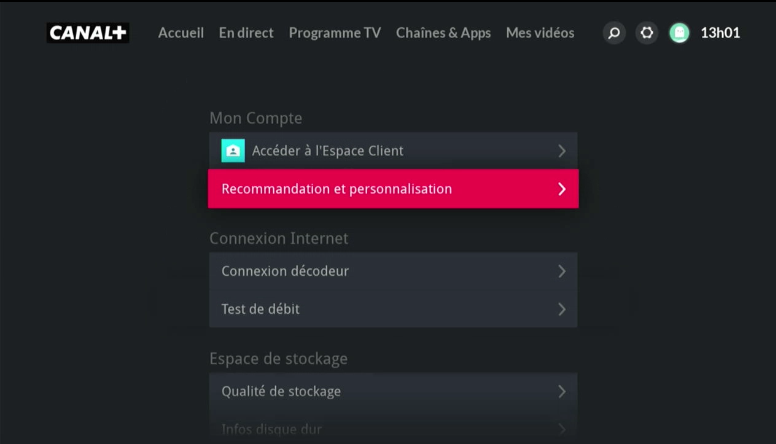776x444 pixels.
Task: Switch to En direct
Action: (x=246, y=33)
